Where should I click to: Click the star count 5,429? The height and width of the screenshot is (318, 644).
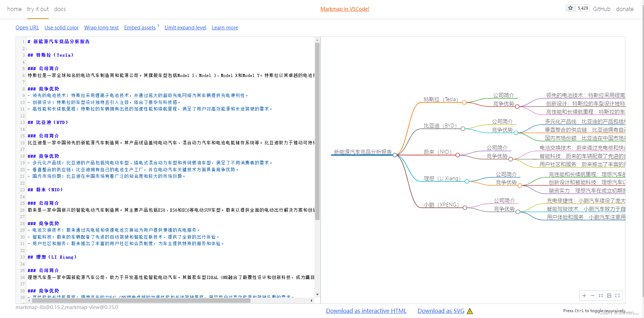click(x=583, y=8)
